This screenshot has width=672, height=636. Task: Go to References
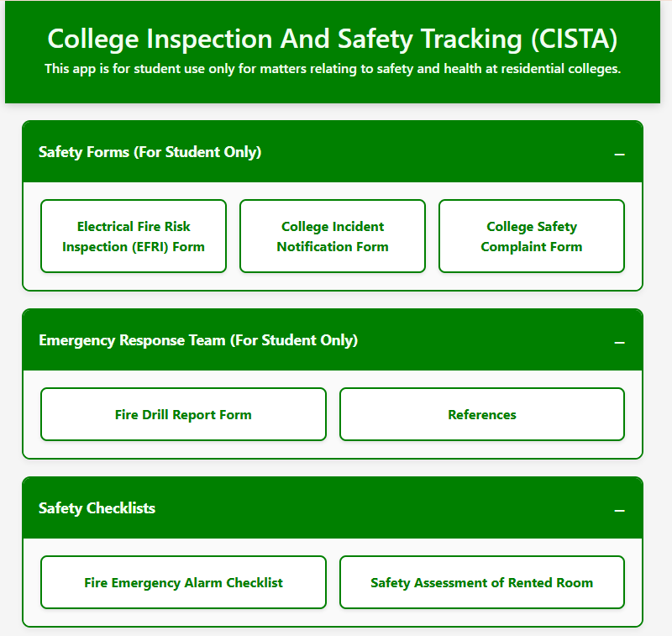tap(482, 414)
